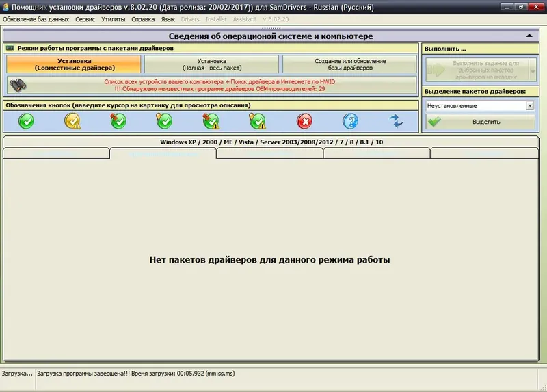The height and width of the screenshot is (392, 547).
Task: Close the SamDrivers assistant window
Action: [x=536, y=7]
